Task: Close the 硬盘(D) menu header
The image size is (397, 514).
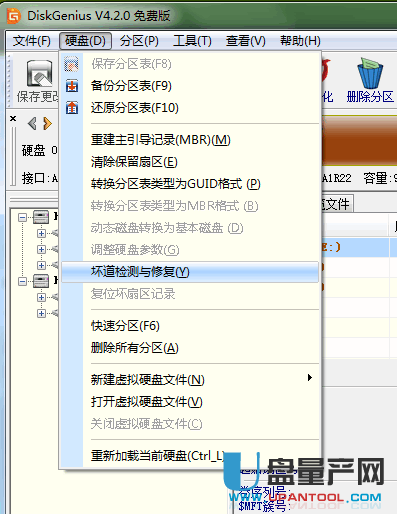Action: click(x=85, y=41)
